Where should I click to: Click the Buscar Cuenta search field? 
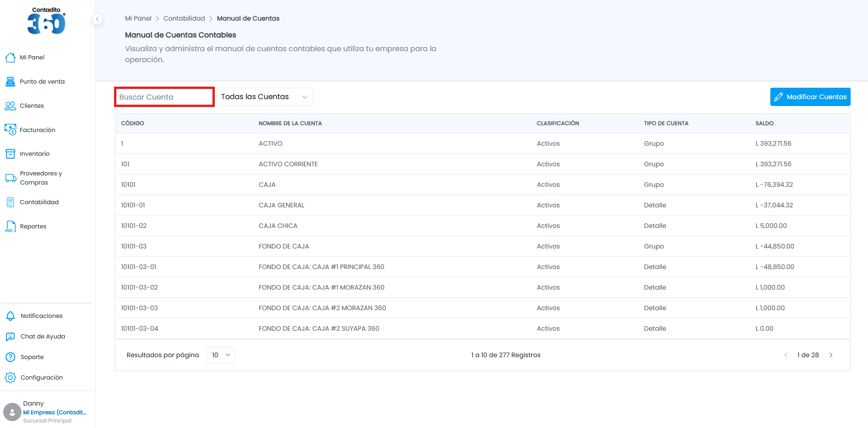point(164,97)
